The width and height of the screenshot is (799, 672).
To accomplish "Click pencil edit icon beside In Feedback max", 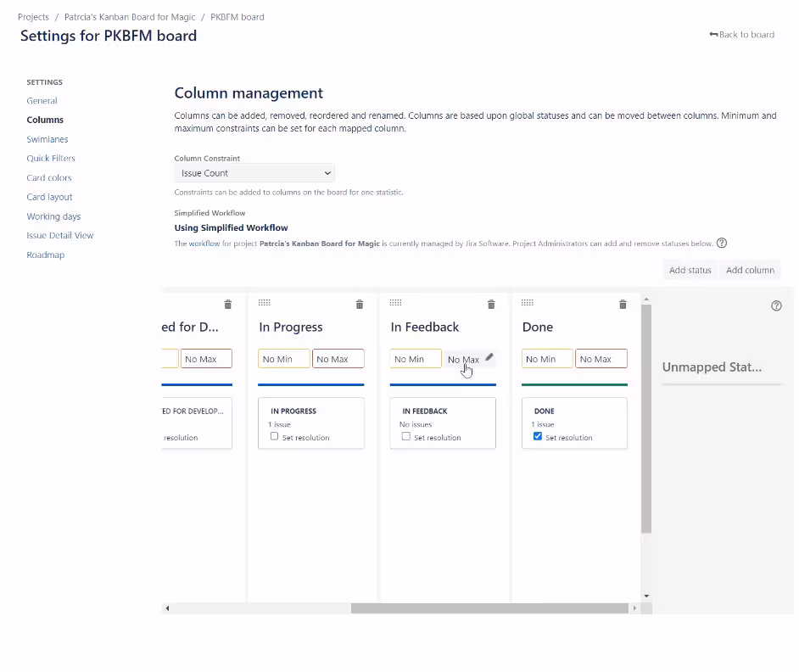I will pos(489,358).
